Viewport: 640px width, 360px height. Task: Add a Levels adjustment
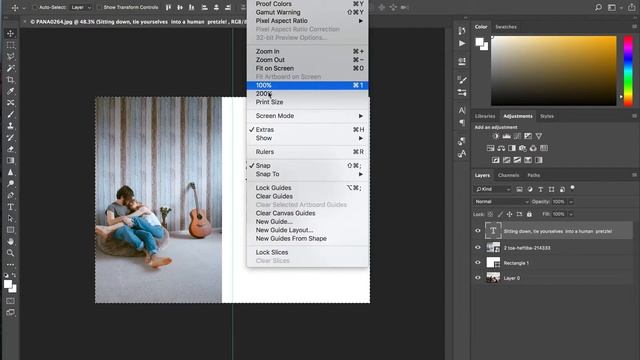pyautogui.click(x=507, y=136)
